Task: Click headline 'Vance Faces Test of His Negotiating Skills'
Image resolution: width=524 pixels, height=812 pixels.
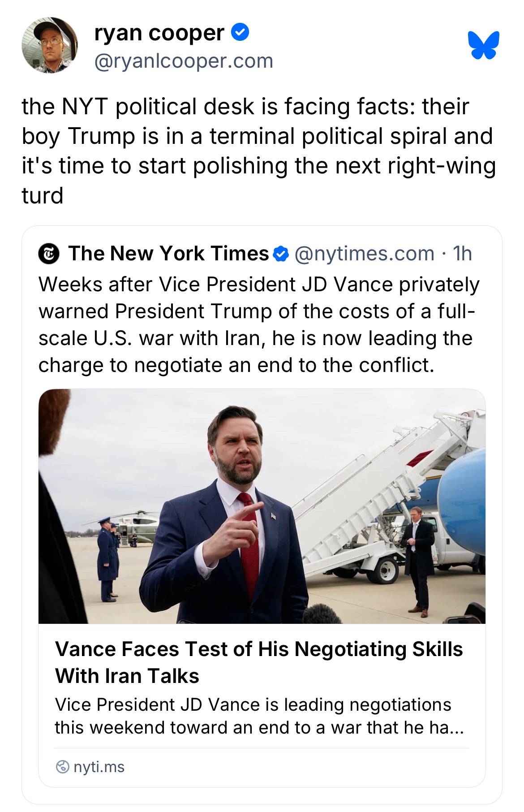Action: 259,649
